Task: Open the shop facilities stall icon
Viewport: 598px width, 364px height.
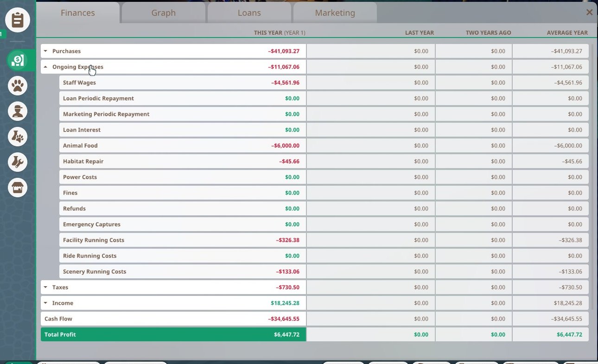Action: click(x=18, y=188)
